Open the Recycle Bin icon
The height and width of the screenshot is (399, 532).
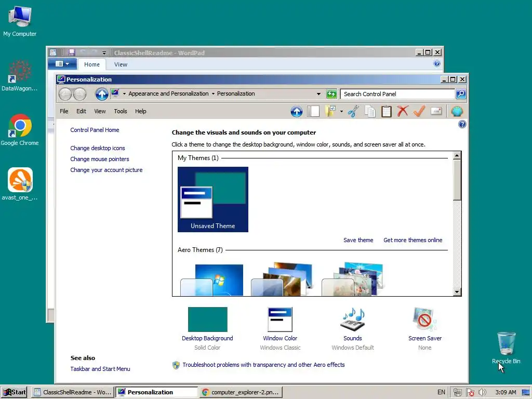tap(506, 348)
